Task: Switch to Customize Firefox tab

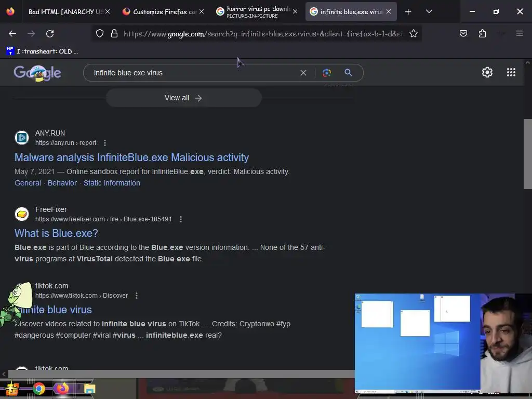Action: [159, 12]
